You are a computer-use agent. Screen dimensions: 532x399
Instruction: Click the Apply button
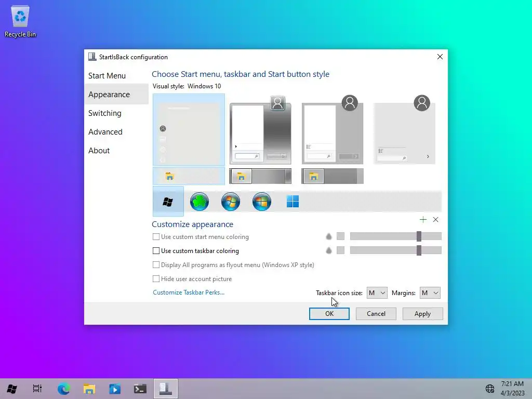422,313
